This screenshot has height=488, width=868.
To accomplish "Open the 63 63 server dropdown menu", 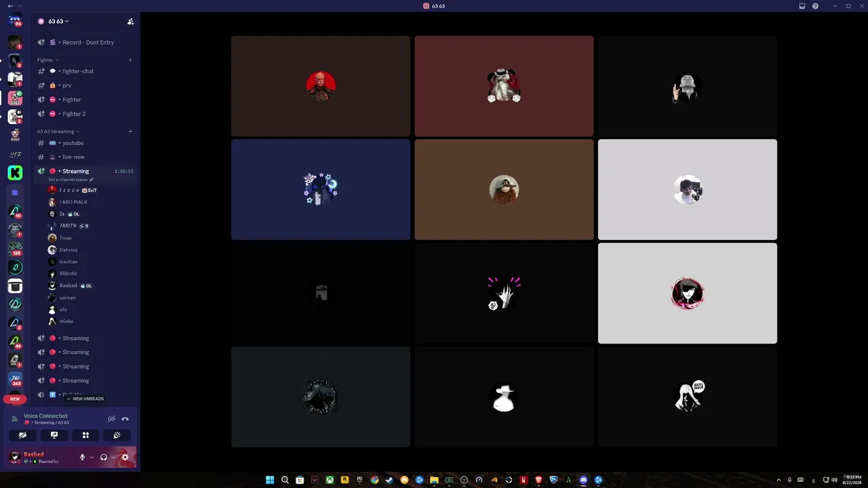I will [58, 22].
